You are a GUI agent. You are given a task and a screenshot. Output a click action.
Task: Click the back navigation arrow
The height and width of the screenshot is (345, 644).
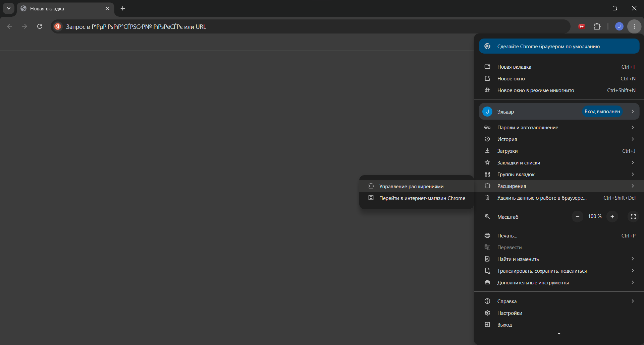click(x=10, y=26)
